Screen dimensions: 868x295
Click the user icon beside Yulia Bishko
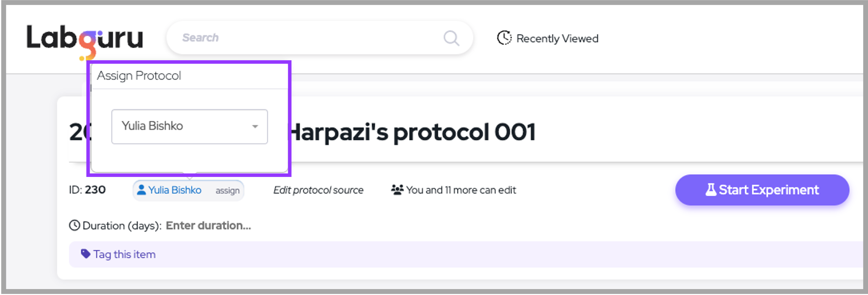(x=141, y=190)
